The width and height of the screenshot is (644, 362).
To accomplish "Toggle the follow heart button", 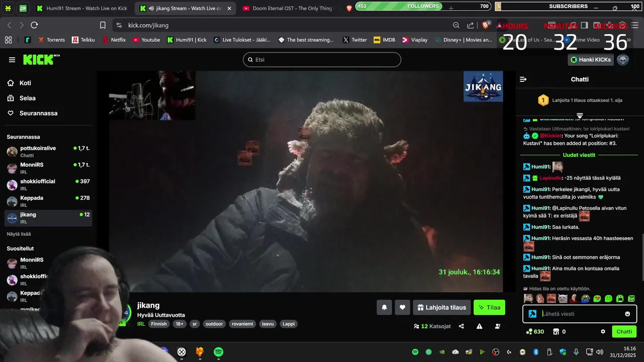I will (403, 307).
